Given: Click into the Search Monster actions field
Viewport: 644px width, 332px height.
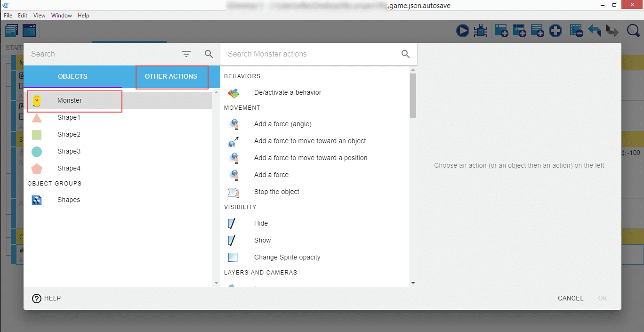Looking at the screenshot, I should click(311, 54).
